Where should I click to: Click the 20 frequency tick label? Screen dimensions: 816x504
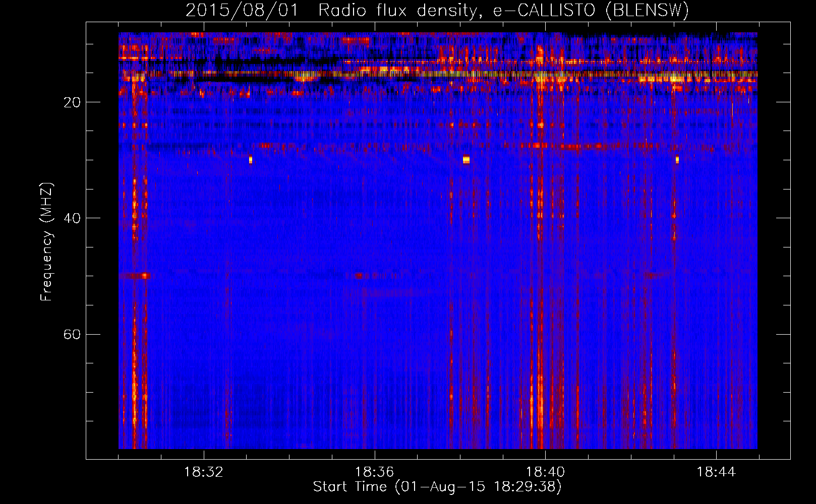pyautogui.click(x=72, y=102)
